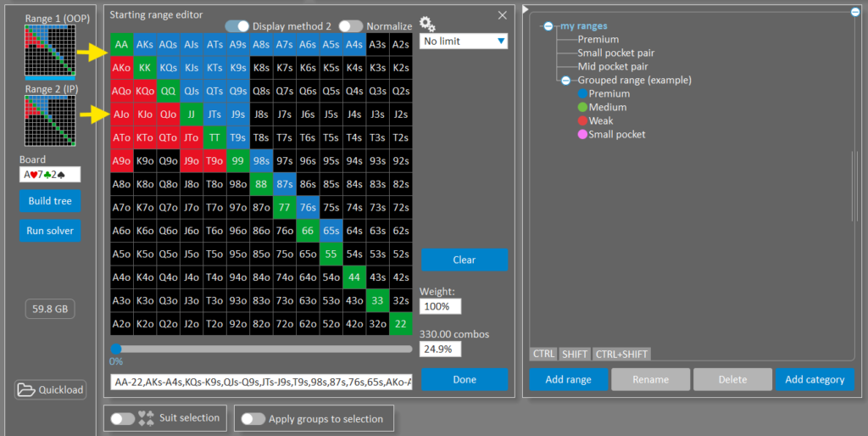868x436 pixels.
Task: Toggle the Normalize switch
Action: (x=350, y=26)
